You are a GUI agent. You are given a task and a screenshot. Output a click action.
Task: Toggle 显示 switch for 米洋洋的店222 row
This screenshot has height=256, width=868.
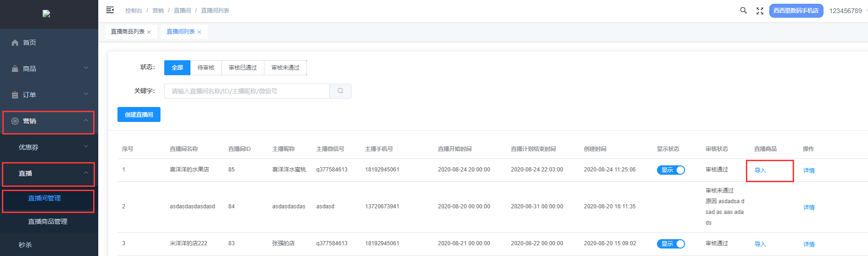pos(671,244)
